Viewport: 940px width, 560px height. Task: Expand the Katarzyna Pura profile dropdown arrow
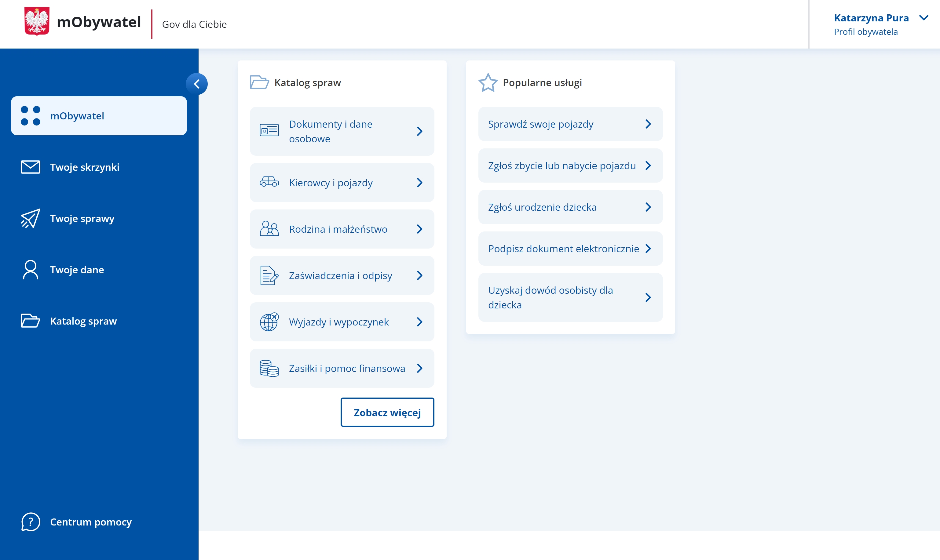[924, 18]
